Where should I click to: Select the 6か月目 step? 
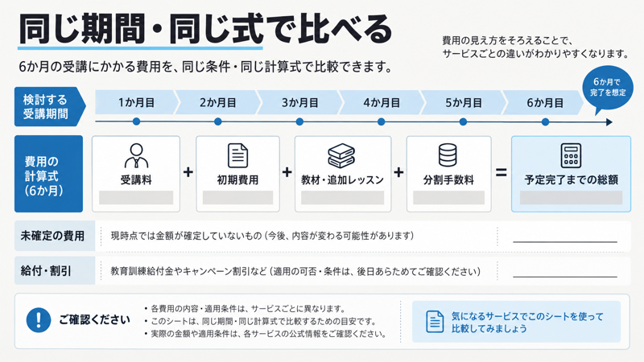pyautogui.click(x=545, y=102)
